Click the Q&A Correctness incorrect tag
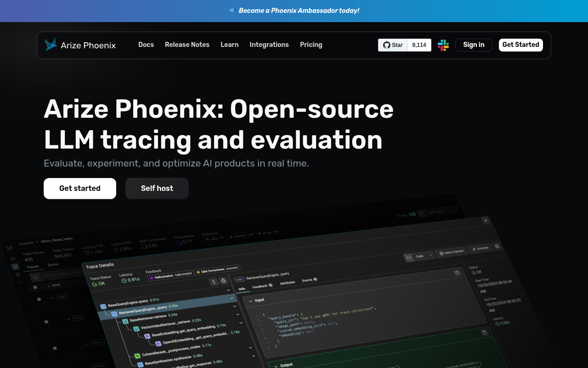Screen dimensions: 588x368 (217, 270)
